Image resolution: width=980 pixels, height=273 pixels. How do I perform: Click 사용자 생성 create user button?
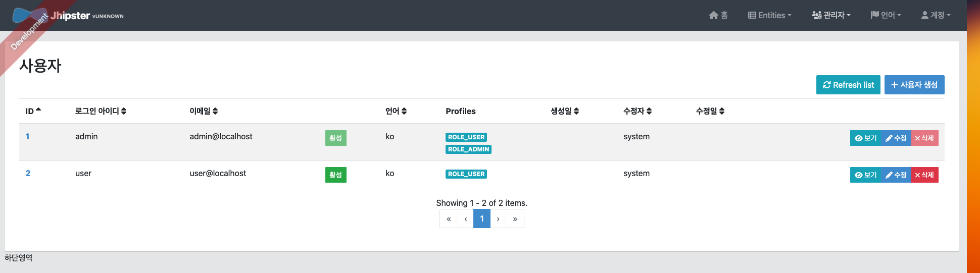click(x=914, y=85)
